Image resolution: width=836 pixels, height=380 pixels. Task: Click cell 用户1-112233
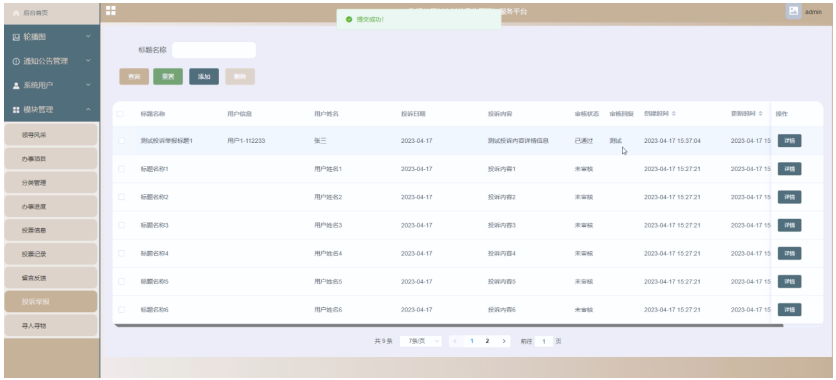[246, 141]
